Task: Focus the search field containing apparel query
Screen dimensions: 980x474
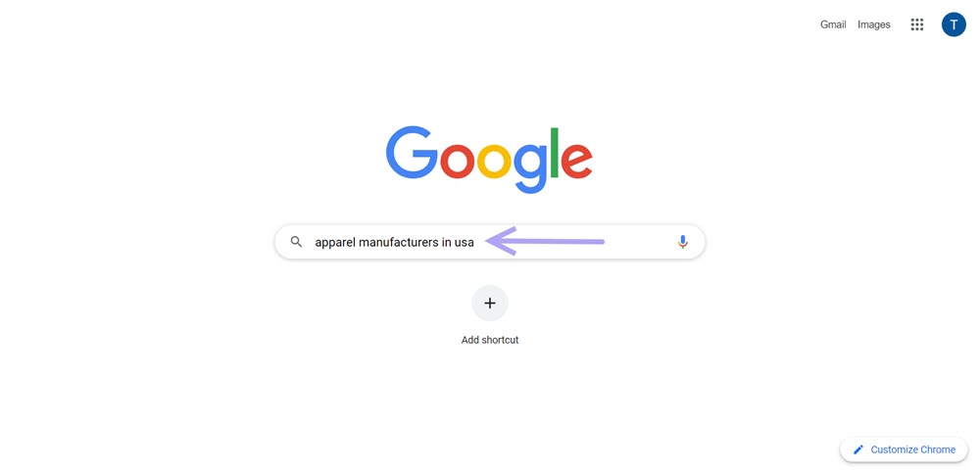Action: 490,242
